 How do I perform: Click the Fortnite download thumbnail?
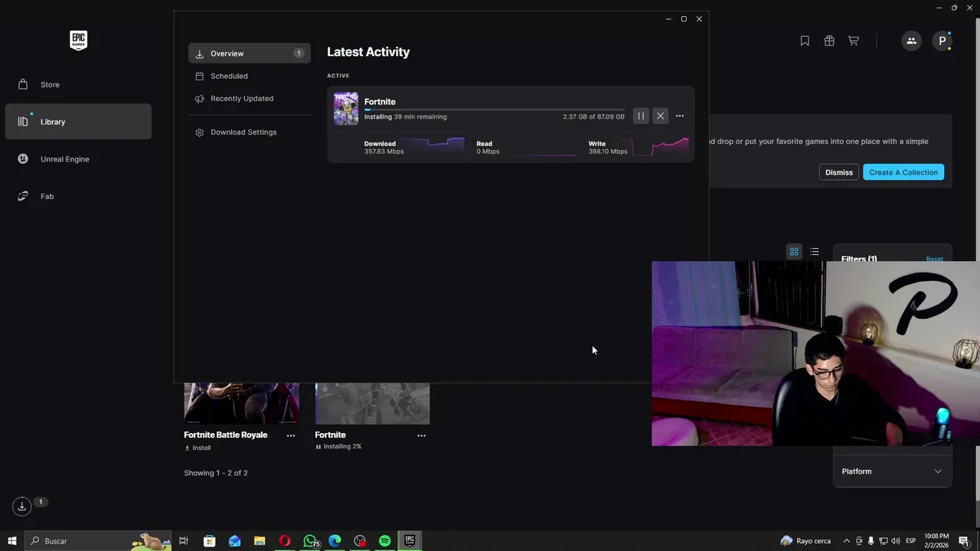(345, 109)
